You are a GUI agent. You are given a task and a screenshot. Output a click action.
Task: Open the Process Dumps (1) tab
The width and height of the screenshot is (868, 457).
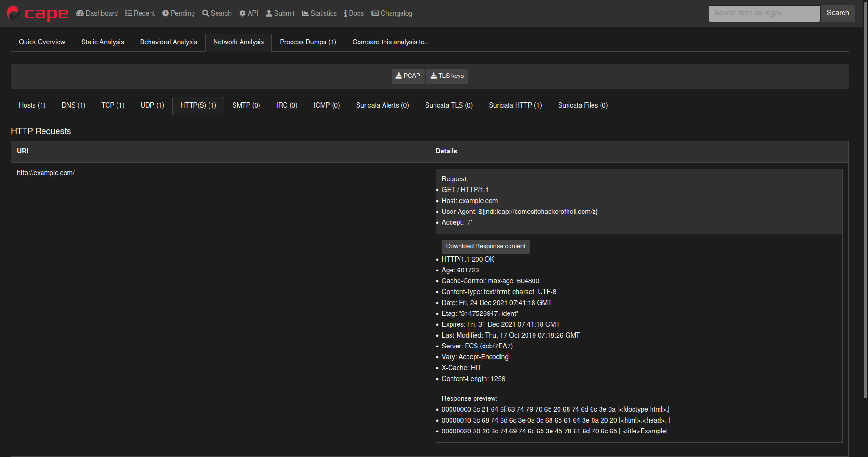308,42
